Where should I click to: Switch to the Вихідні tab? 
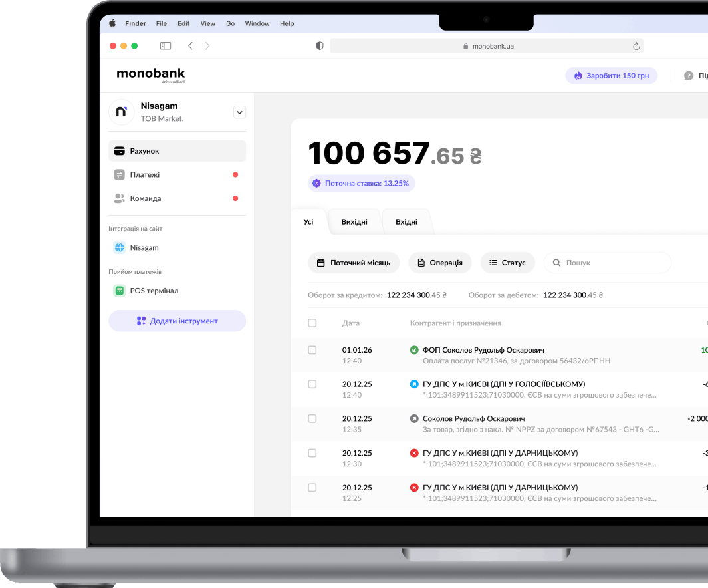coord(354,221)
